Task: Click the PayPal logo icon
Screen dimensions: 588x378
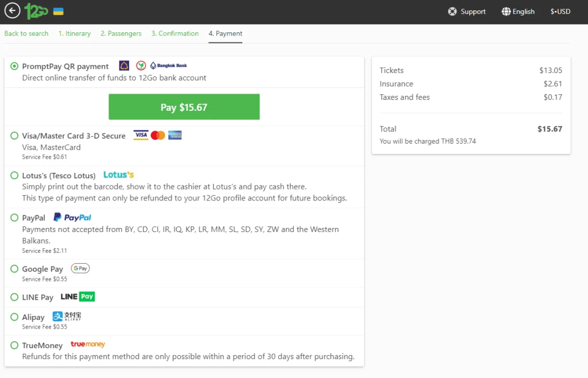Action: (72, 218)
